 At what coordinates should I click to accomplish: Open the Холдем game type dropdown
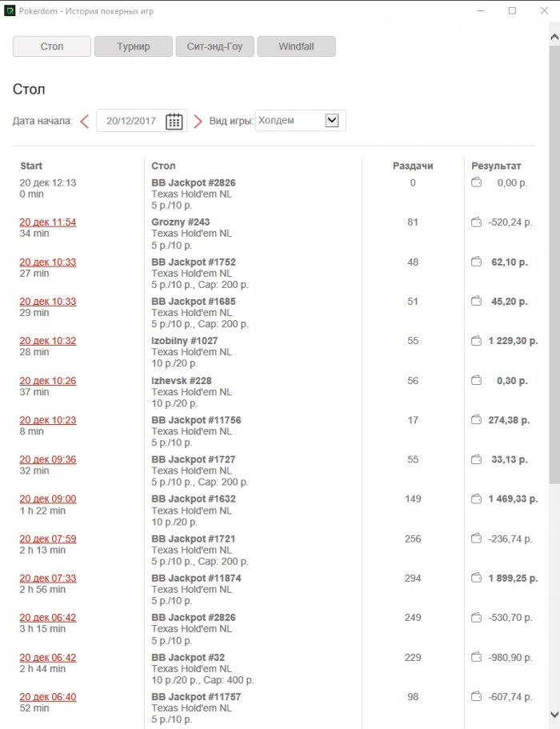(x=332, y=121)
